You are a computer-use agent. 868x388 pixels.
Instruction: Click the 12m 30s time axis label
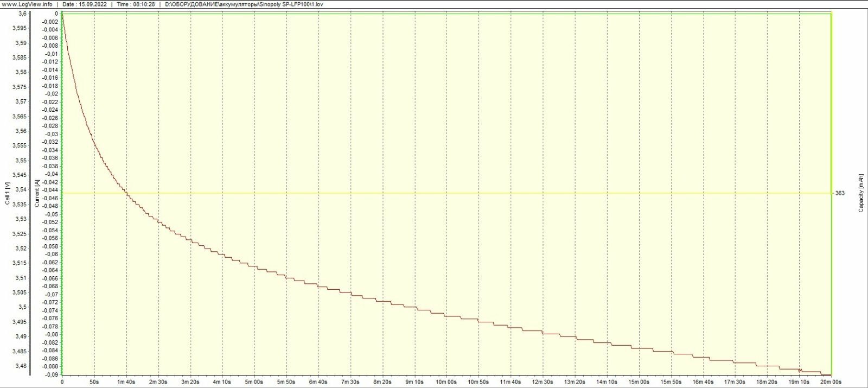click(x=543, y=382)
